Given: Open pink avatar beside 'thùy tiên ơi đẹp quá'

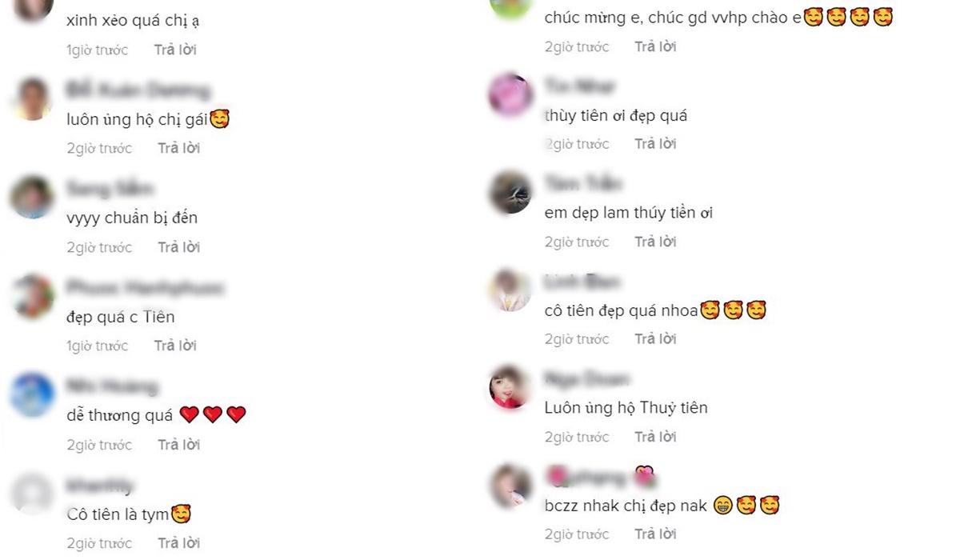Looking at the screenshot, I should (x=510, y=95).
